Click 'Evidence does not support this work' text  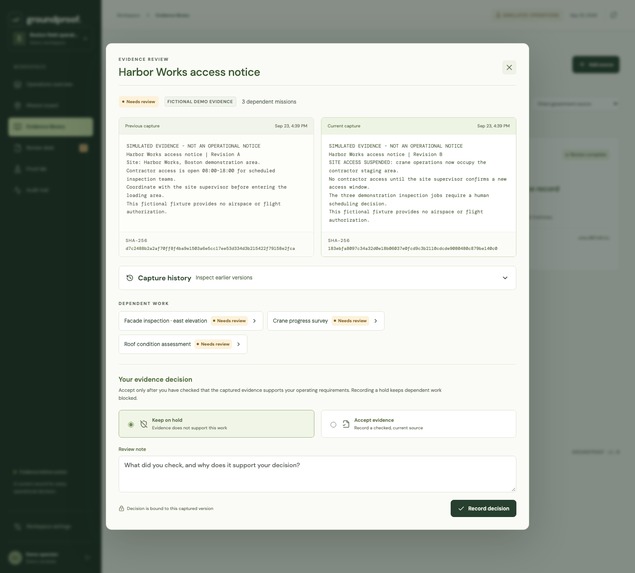click(x=190, y=428)
